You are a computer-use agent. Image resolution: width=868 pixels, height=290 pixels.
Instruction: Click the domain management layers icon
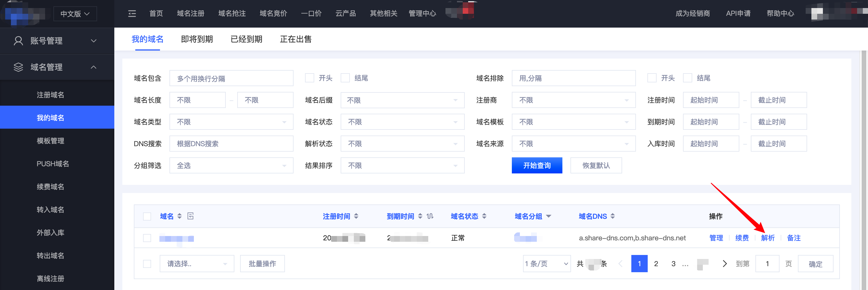coord(18,67)
